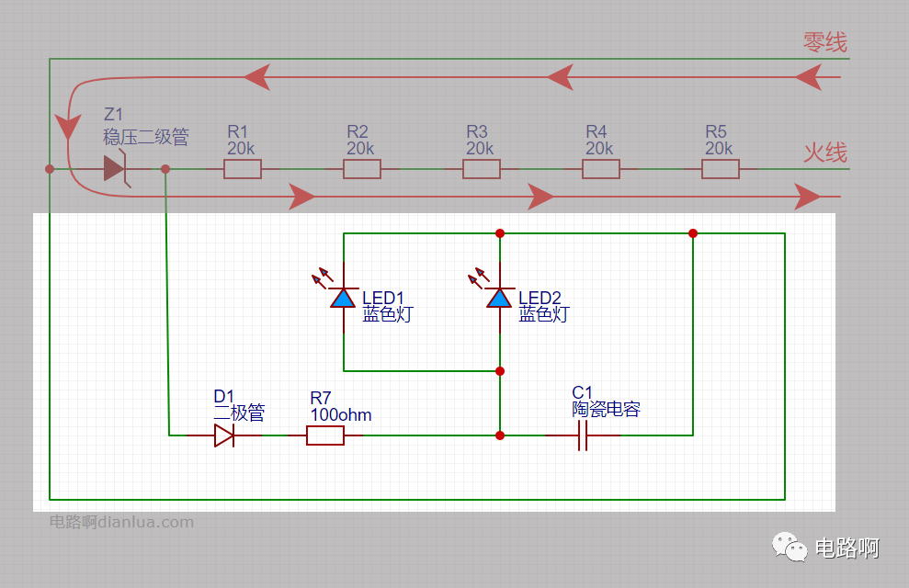
Task: Pick resistor R3 symbol
Action: point(482,169)
